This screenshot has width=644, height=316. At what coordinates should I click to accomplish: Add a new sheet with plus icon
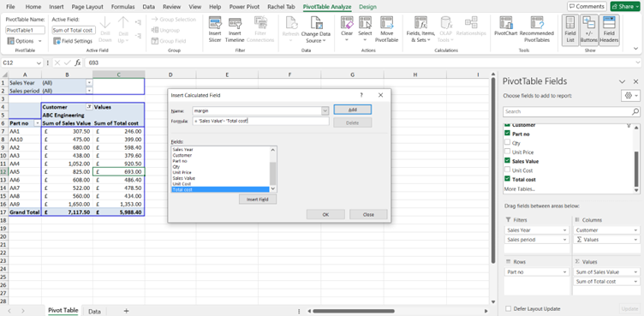(x=126, y=311)
